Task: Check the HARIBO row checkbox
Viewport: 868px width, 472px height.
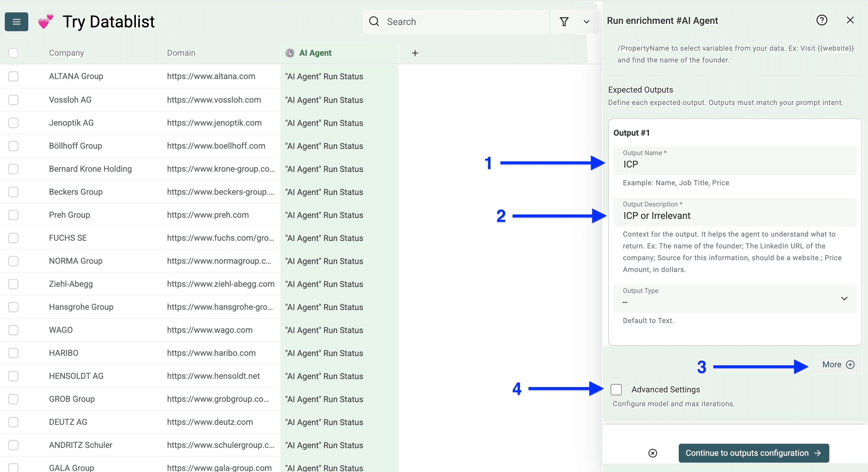Action: [13, 353]
